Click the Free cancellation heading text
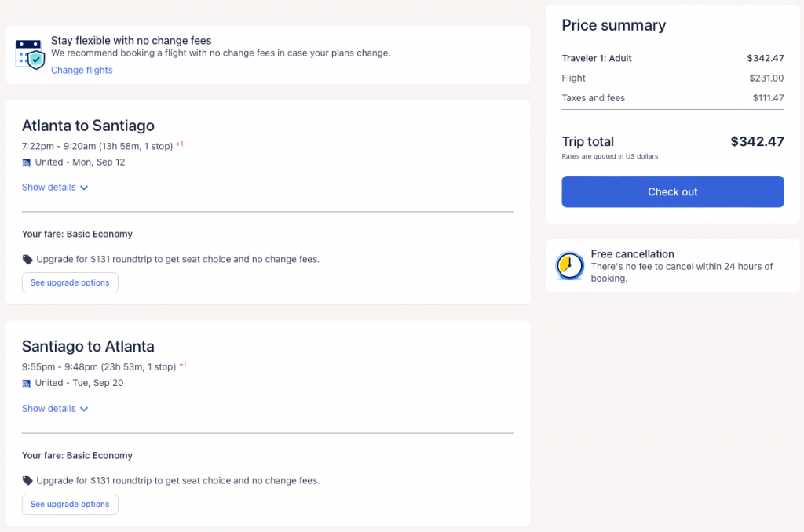Screen dimensions: 804x532 (632, 254)
